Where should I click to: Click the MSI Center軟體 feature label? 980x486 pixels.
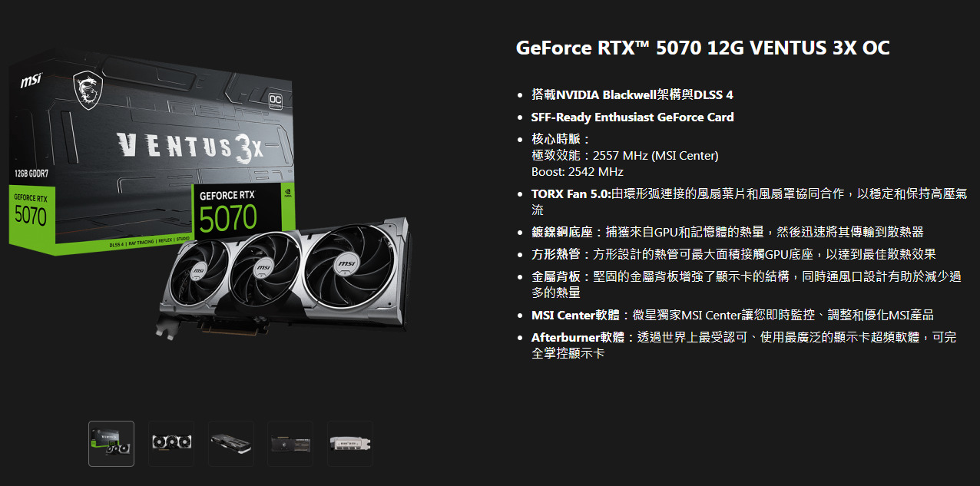pos(575,315)
